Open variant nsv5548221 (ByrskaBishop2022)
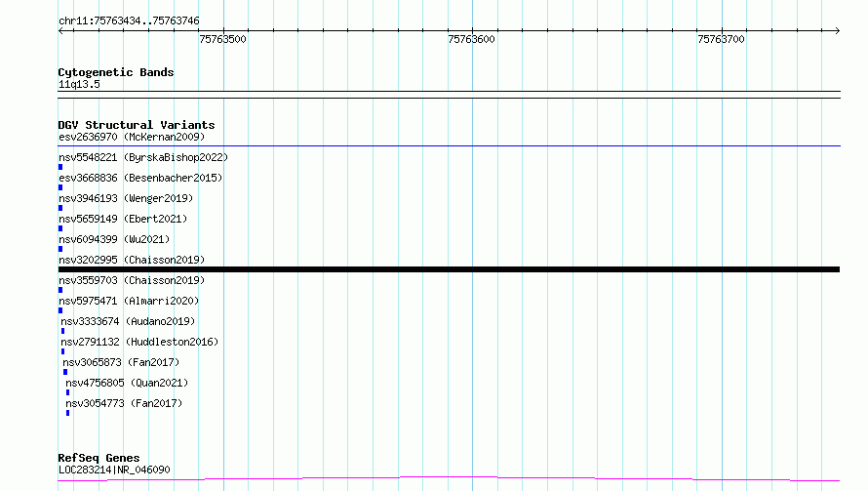 click(143, 157)
